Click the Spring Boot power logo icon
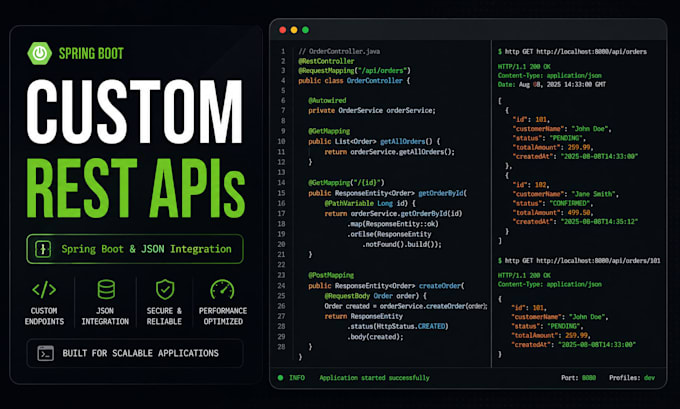 pos(39,53)
